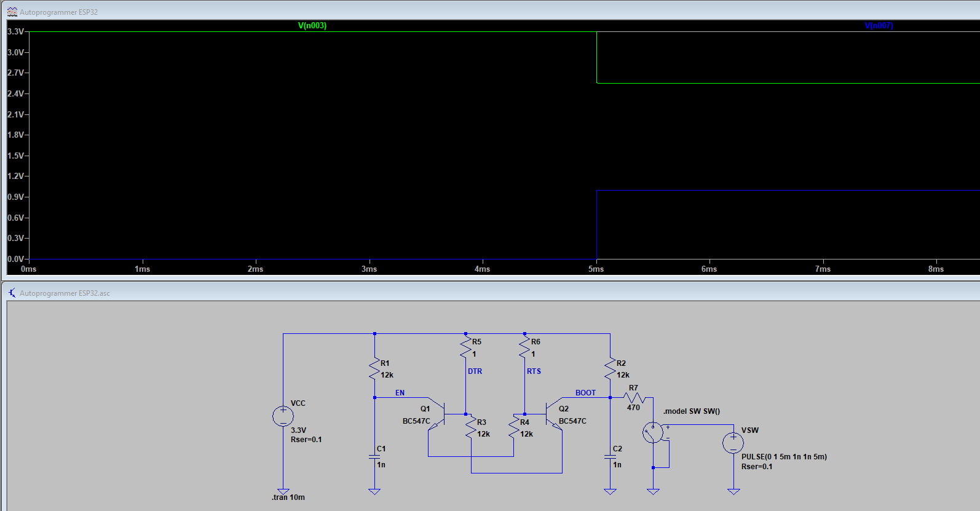Click the R7 470 resistor symbol
This screenshot has width=980, height=511.
[634, 398]
